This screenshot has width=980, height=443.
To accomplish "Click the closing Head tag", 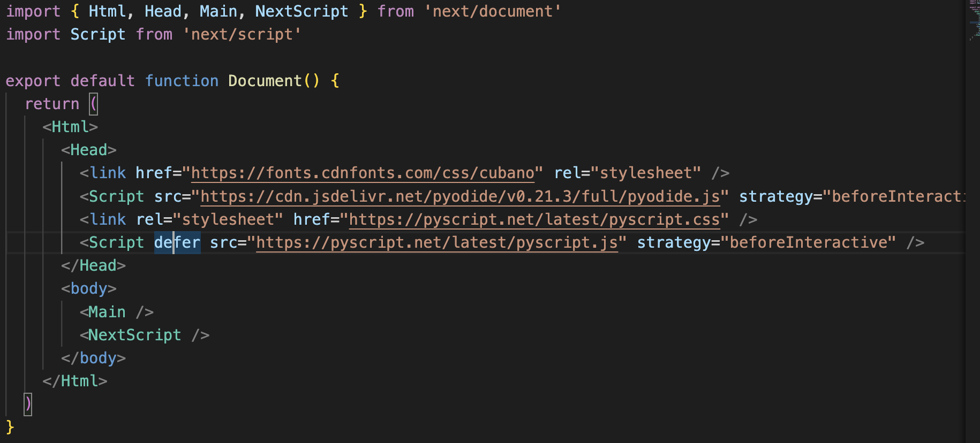I will tap(94, 266).
